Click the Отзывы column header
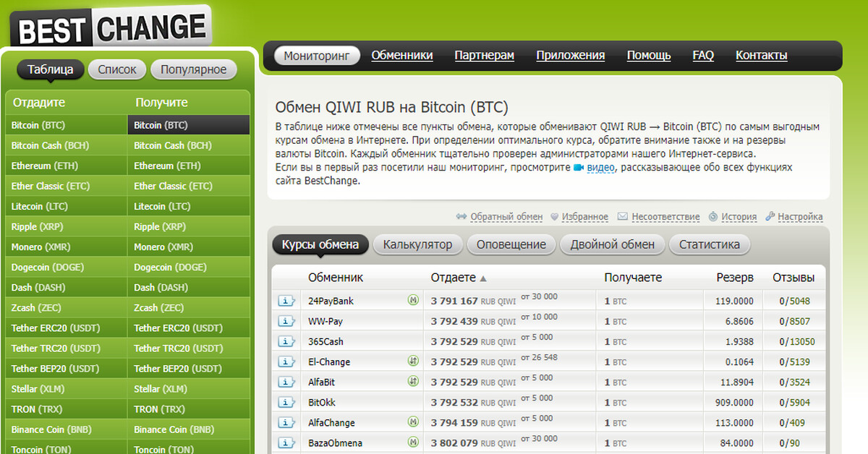 pyautogui.click(x=793, y=278)
